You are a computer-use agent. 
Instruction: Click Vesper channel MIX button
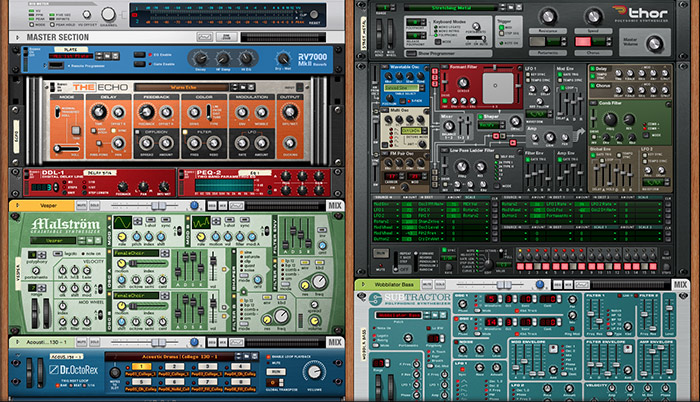[335, 205]
